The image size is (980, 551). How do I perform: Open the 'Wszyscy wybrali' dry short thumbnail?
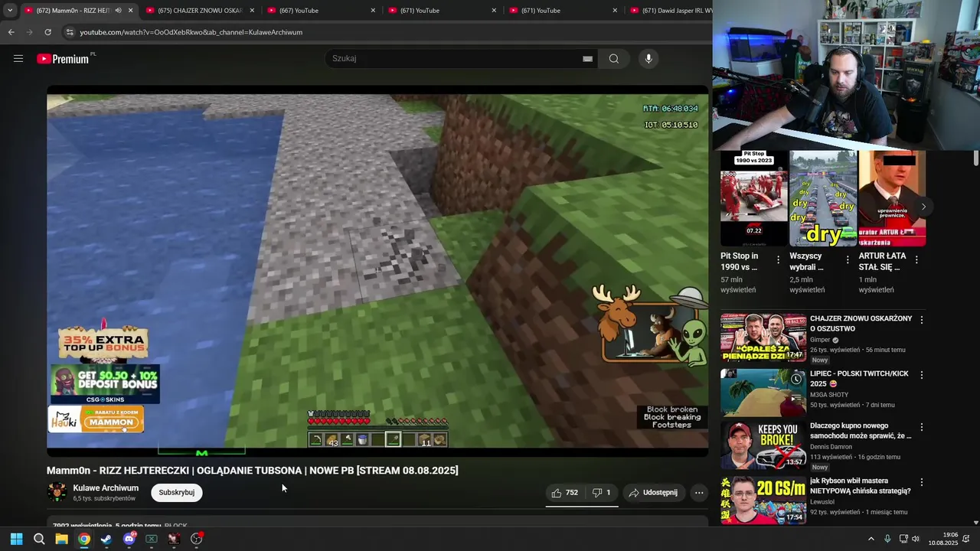pyautogui.click(x=823, y=199)
